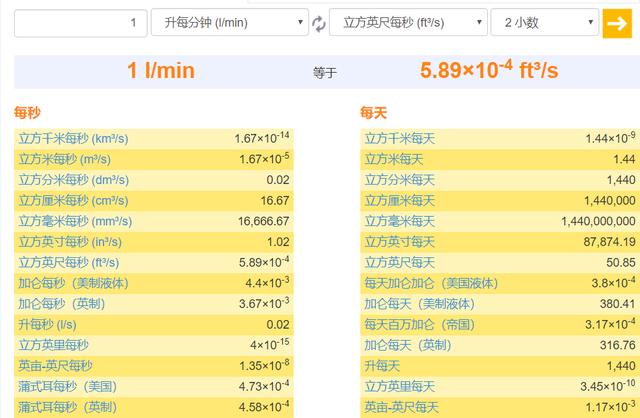Open the 升每秒 (l/s) link
Viewport: 640px width, 418px height.
point(47,325)
